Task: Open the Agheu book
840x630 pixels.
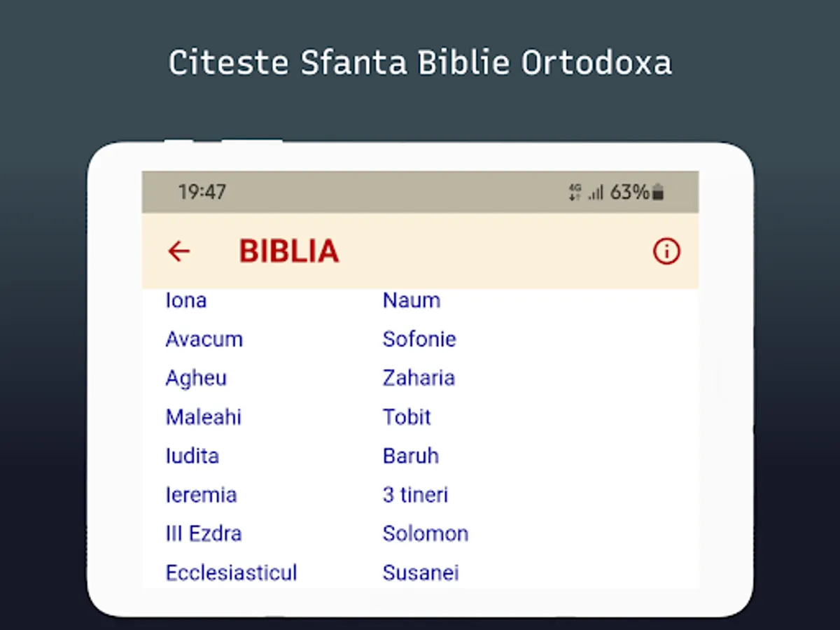Action: pyautogui.click(x=196, y=378)
